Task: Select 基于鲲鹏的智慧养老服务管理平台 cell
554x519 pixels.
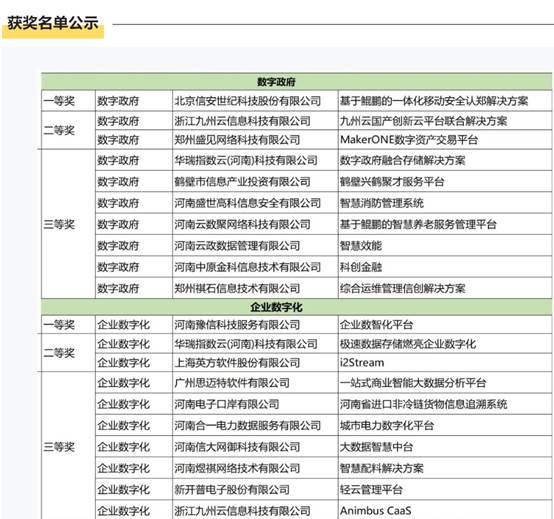Action: pyautogui.click(x=445, y=224)
